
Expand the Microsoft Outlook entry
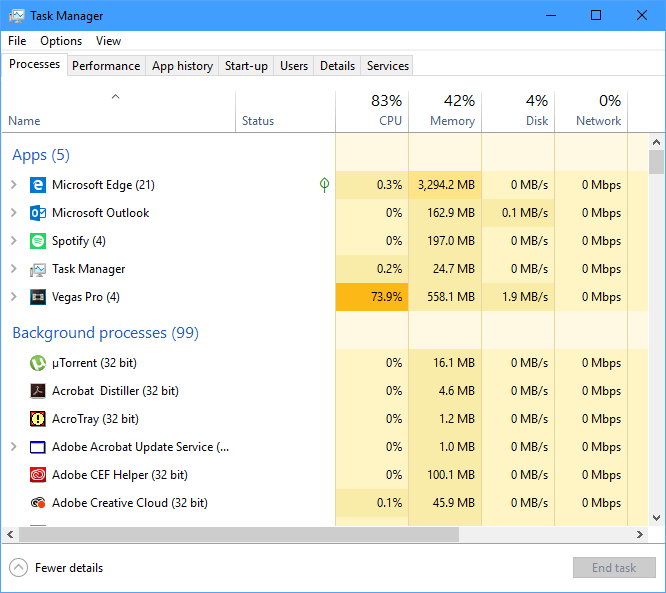tap(14, 213)
